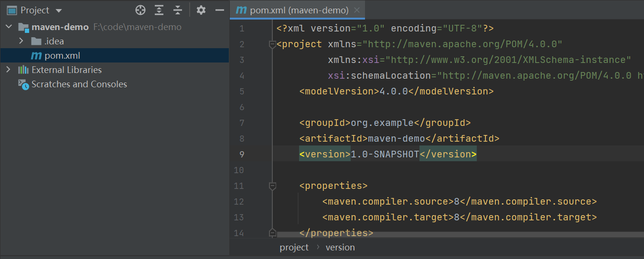Image resolution: width=644 pixels, height=259 pixels.
Task: Click the External Libraries bar chart icon
Action: (23, 70)
